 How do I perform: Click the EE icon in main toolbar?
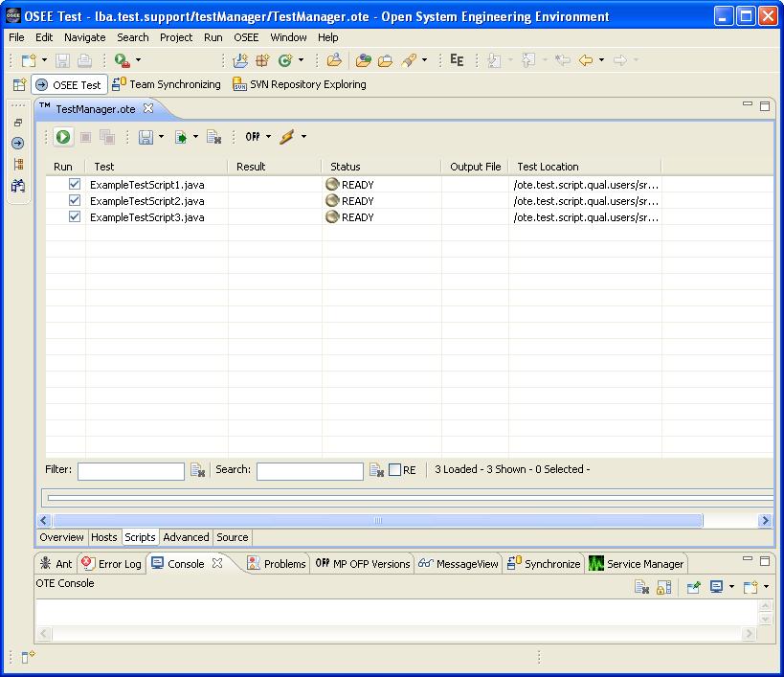[x=457, y=60]
